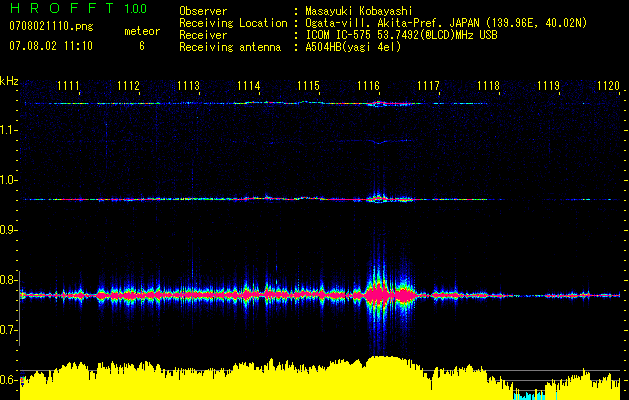Click the 1116 time marker
629x400 pixels.
(368, 86)
